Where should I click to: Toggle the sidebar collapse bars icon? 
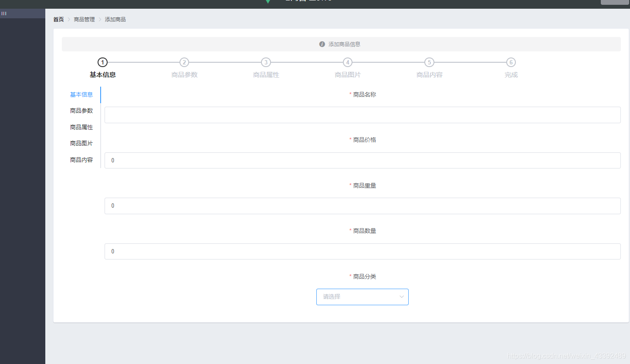(4, 13)
